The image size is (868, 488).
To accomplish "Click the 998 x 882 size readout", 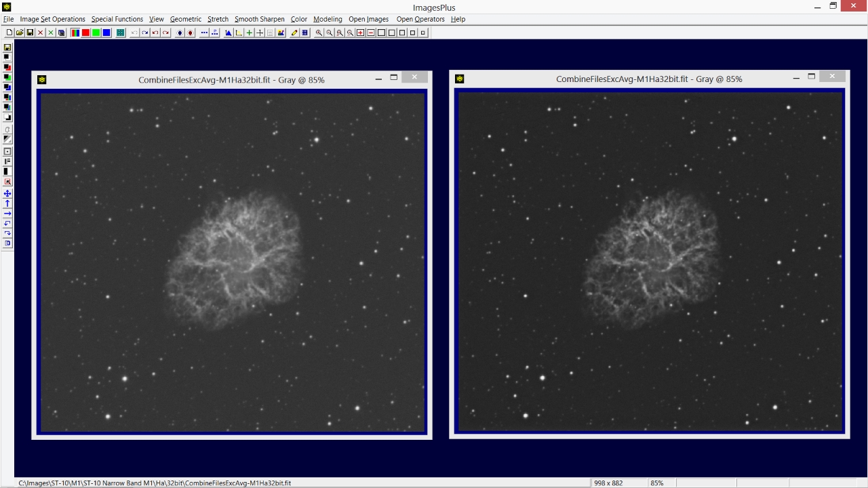I will [x=609, y=483].
